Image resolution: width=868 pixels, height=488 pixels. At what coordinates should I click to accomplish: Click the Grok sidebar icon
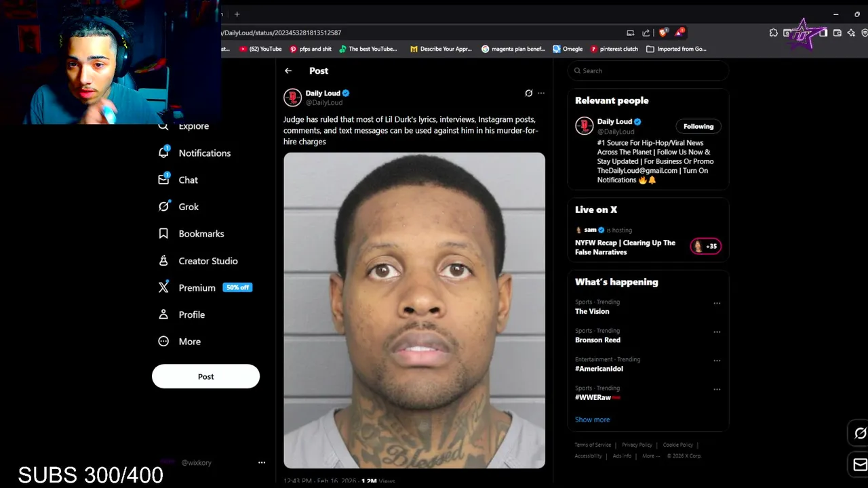[163, 207]
